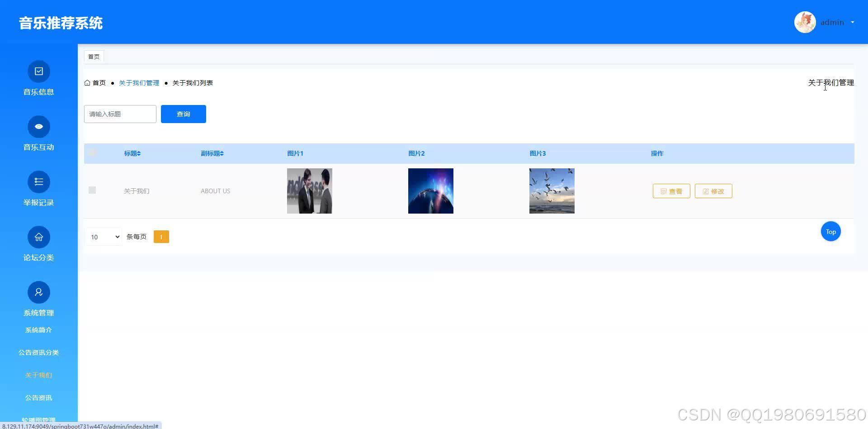Image resolution: width=868 pixels, height=429 pixels.
Task: Open 图片3 seagulls thumbnail
Action: 552,191
